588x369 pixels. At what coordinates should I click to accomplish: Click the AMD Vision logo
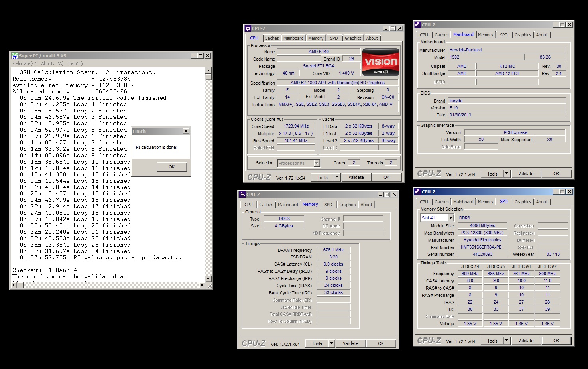[381, 62]
